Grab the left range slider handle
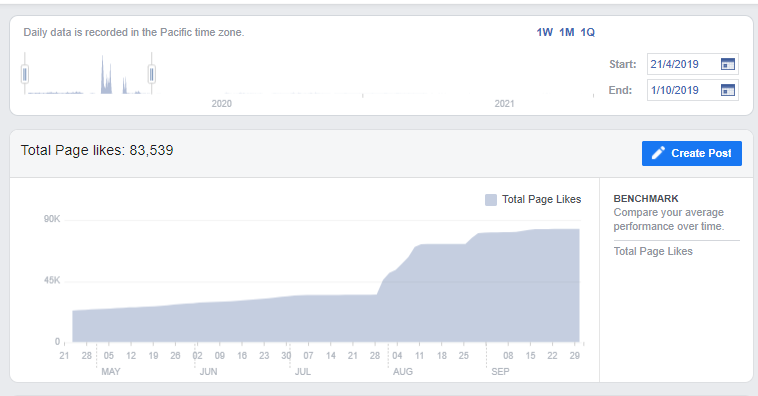Screen dimensions: 758x396 coord(25,74)
